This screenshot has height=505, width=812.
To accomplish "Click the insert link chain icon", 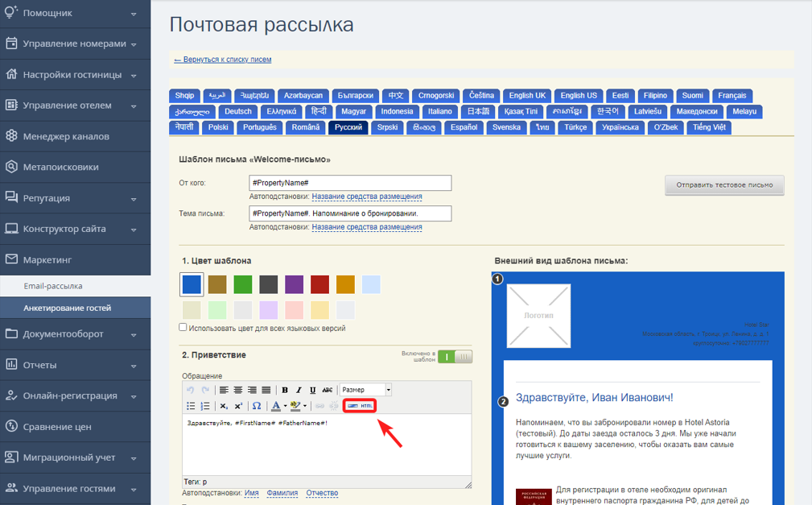I will (x=319, y=406).
